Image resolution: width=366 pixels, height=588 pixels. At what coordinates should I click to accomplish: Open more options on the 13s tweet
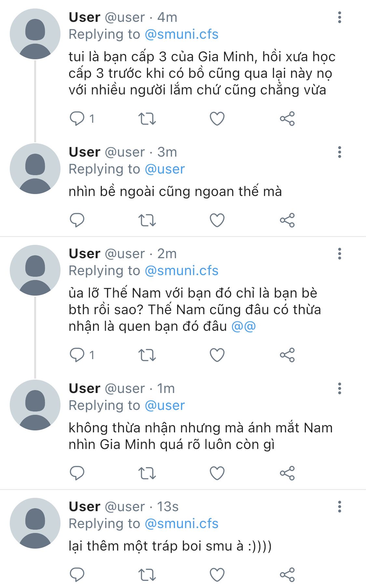point(339,507)
